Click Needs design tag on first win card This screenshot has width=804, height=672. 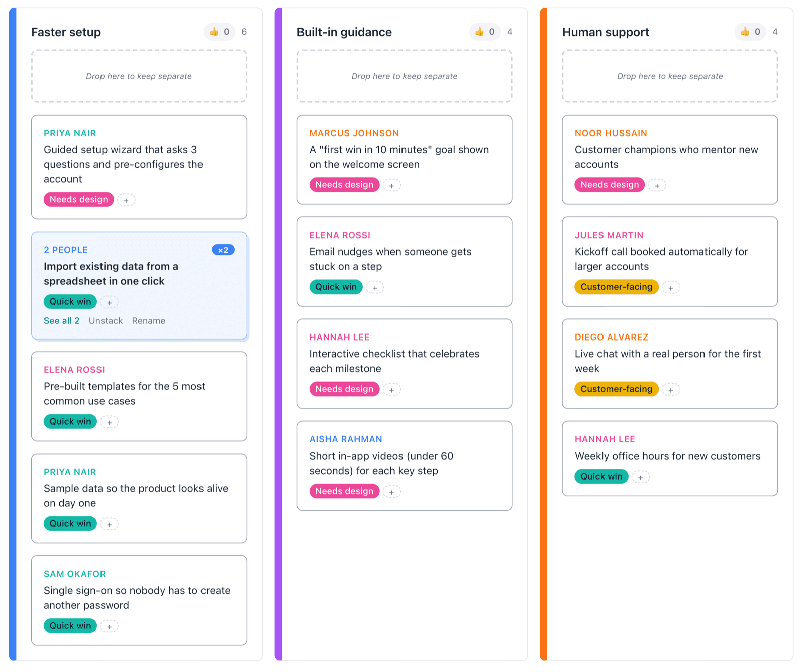tap(344, 185)
